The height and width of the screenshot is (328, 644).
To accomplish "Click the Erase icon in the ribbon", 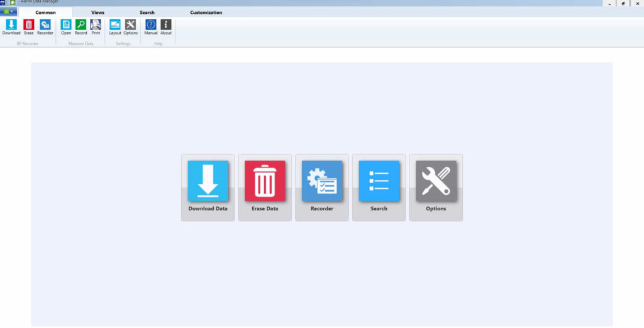I will 29,26.
